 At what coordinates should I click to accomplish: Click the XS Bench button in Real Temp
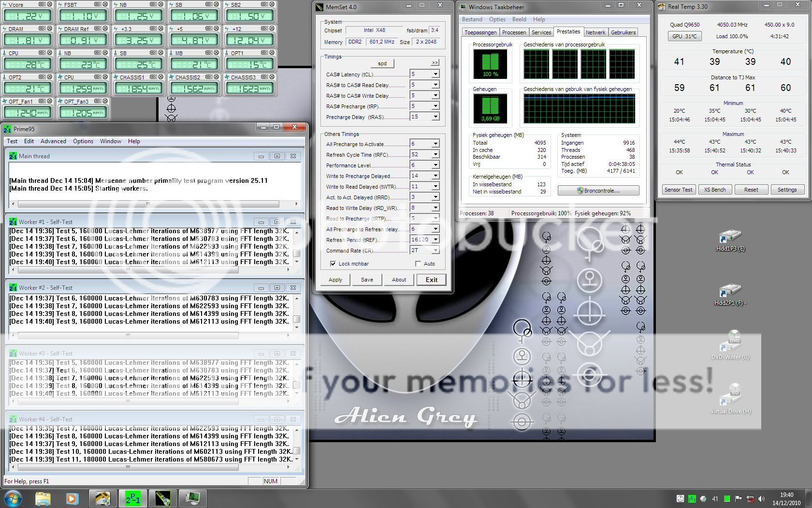tap(715, 190)
